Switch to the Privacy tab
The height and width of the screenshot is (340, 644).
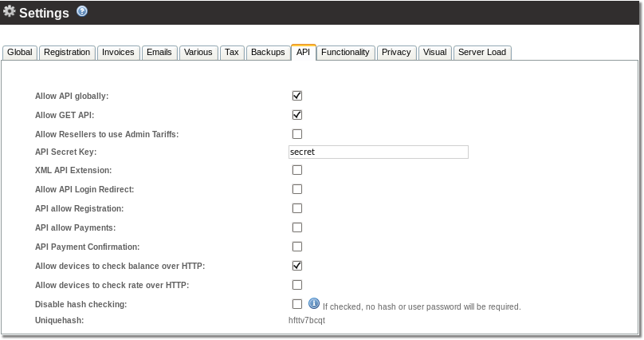point(396,53)
